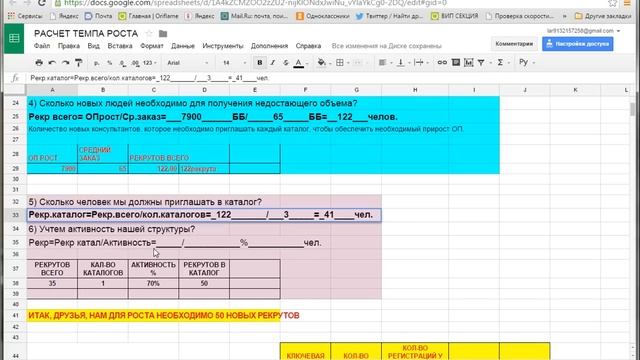640x360 pixels.
Task: Select column H header
Action: [x=415, y=90]
